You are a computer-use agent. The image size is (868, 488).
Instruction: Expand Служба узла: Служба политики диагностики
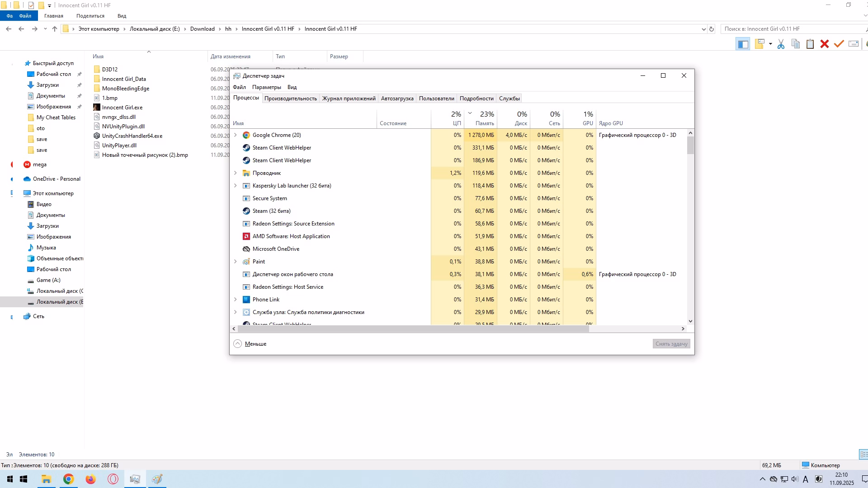point(235,312)
